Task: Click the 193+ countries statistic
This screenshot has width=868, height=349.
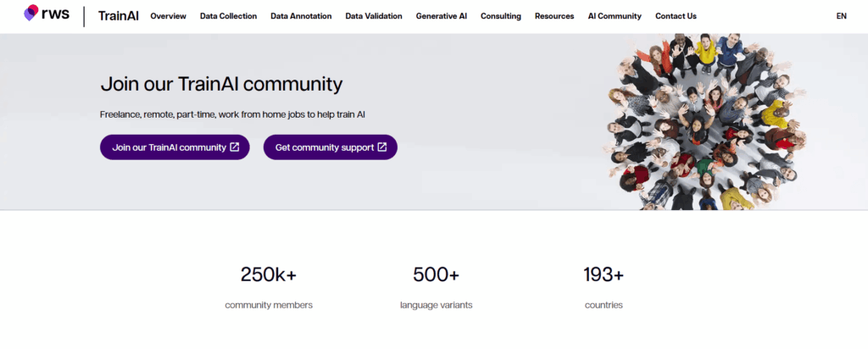Action: [x=604, y=286]
